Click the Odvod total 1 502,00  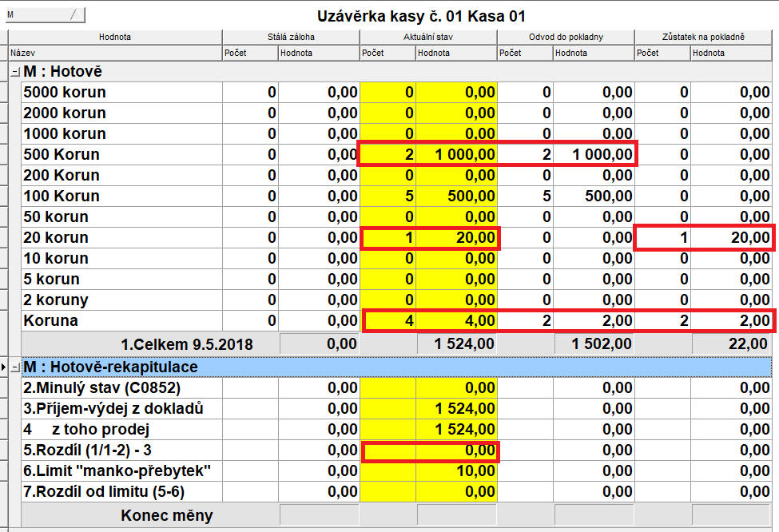[594, 344]
